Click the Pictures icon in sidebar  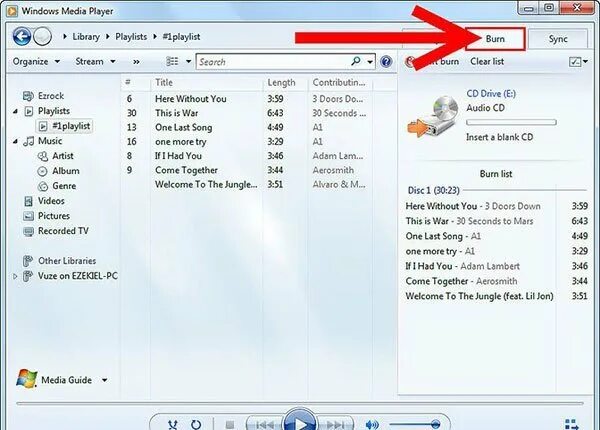point(28,216)
